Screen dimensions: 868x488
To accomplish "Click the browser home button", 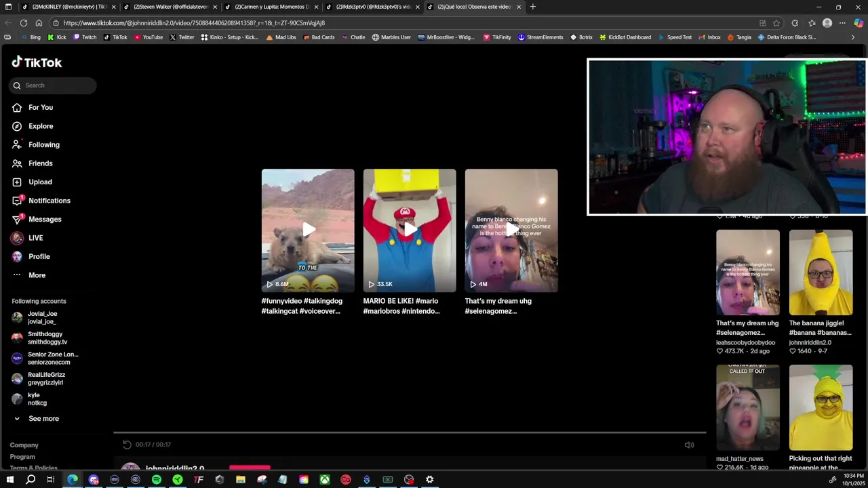I will click(39, 23).
